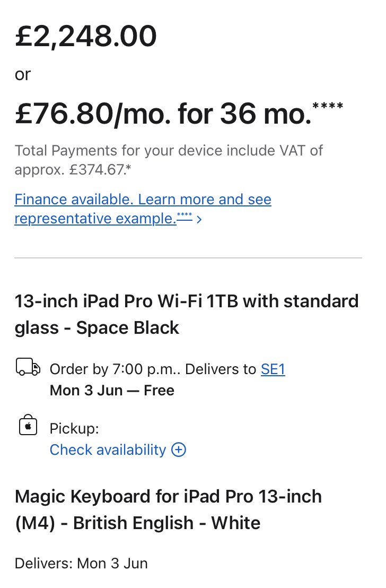Click the chevron after representative example link
Viewport: 386px width, 588px height.
199,219
